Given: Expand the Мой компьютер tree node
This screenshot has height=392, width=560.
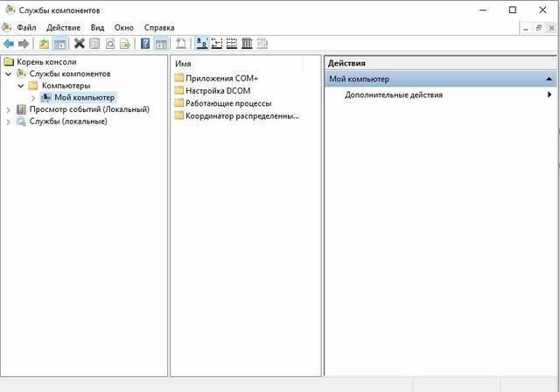Looking at the screenshot, I should point(33,97).
